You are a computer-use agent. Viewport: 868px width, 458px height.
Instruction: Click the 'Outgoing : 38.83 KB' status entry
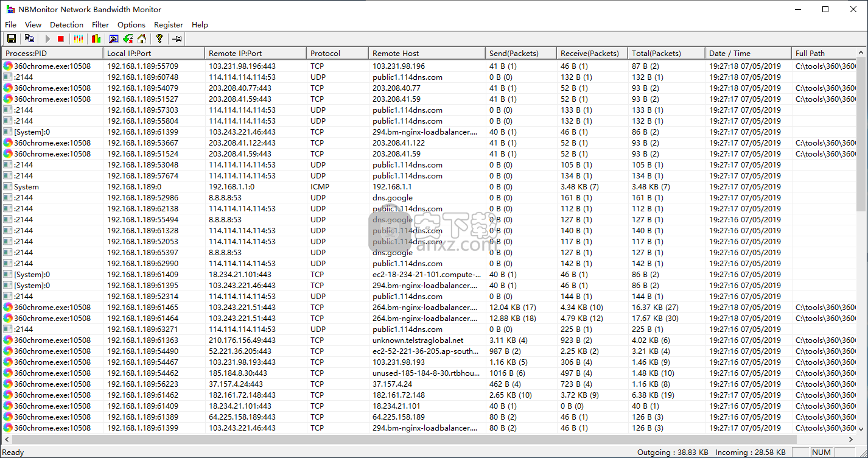[673, 453]
